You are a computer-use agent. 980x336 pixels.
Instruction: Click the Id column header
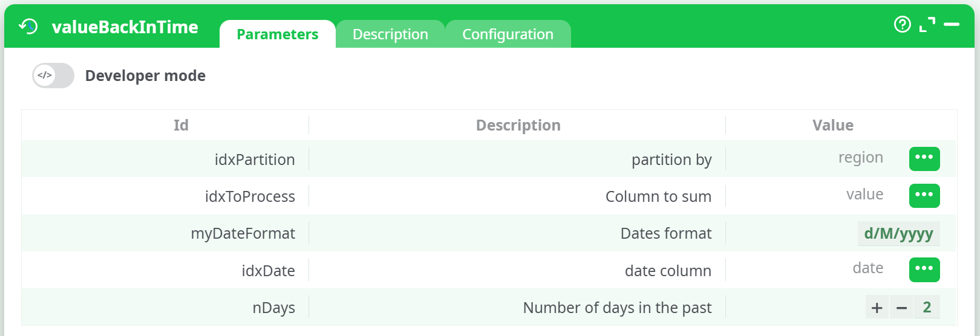pos(181,125)
